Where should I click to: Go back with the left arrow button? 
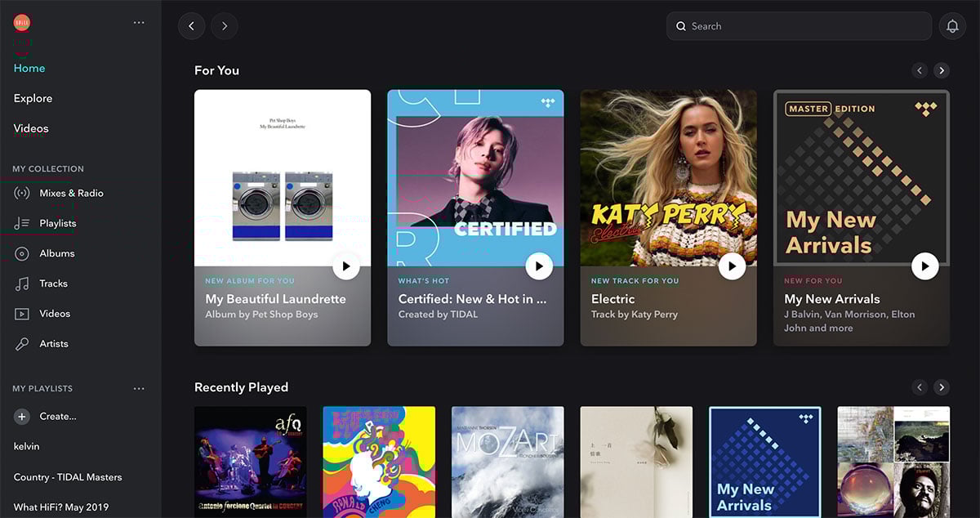192,26
